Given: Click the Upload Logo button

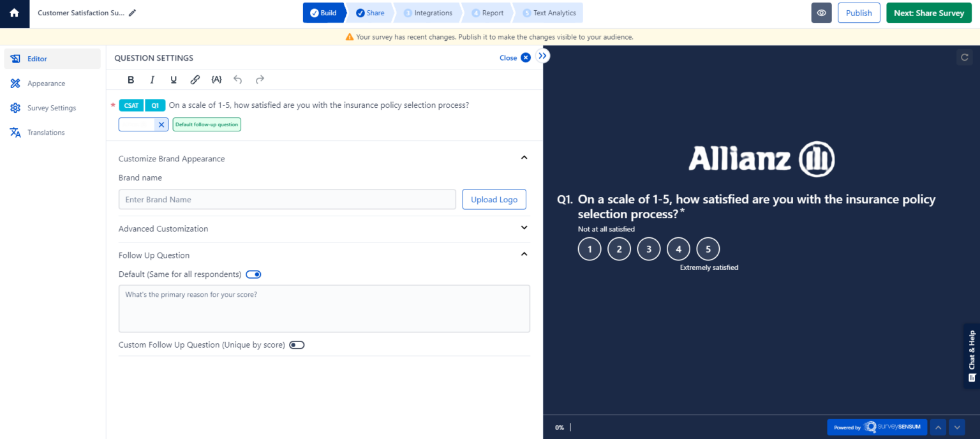Looking at the screenshot, I should (494, 200).
